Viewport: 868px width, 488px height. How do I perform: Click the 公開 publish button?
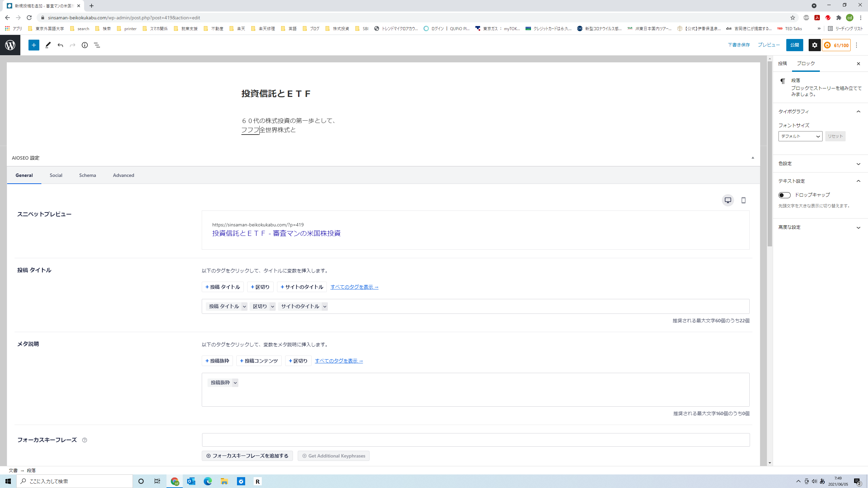coord(794,45)
